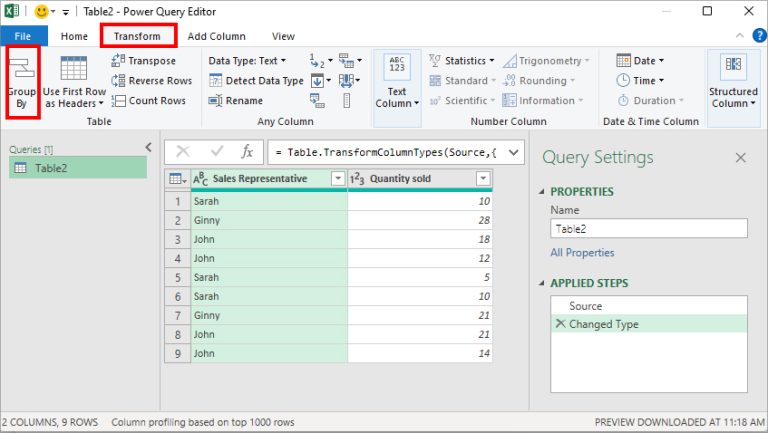Click the Time clock icon
Viewport: 768px width, 433px height.
tap(623, 80)
